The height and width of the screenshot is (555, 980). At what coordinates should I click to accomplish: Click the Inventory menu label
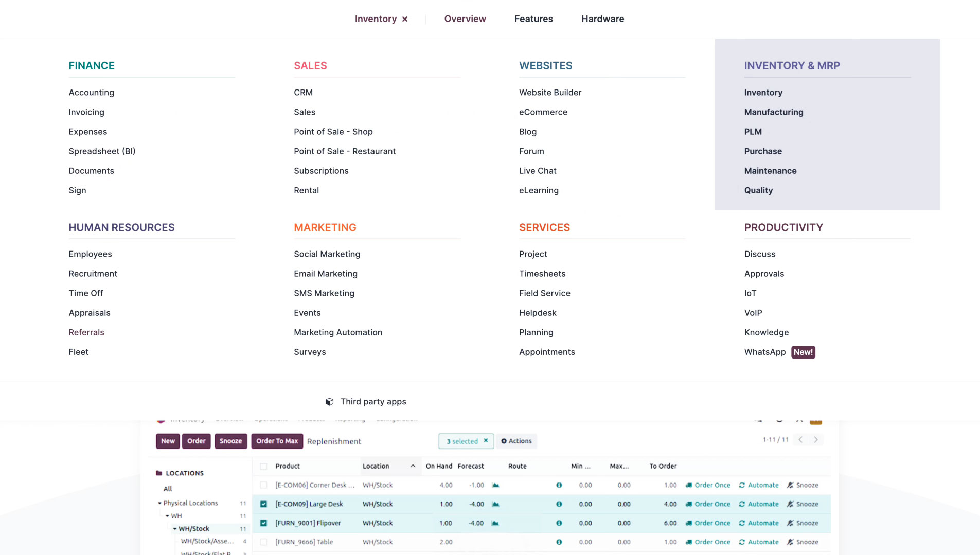(376, 19)
